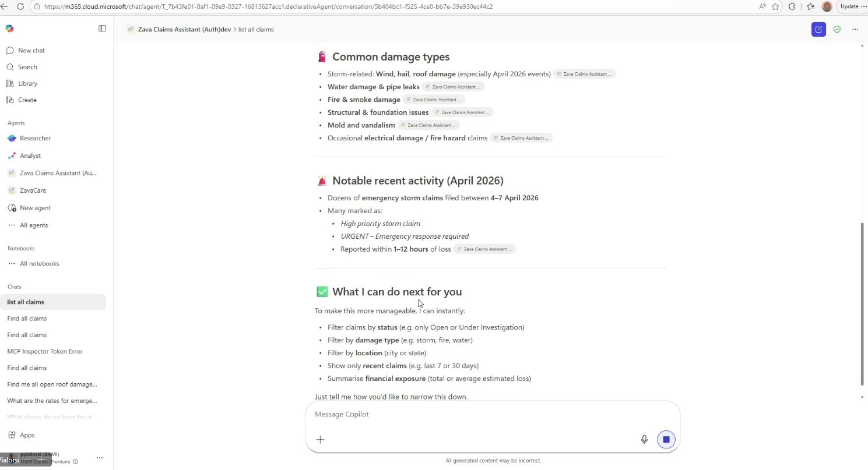Select Search in the sidebar
This screenshot has height=470, width=868.
[27, 67]
